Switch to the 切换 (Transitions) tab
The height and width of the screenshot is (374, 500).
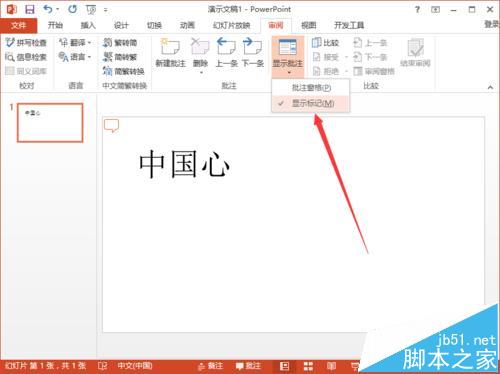click(154, 25)
